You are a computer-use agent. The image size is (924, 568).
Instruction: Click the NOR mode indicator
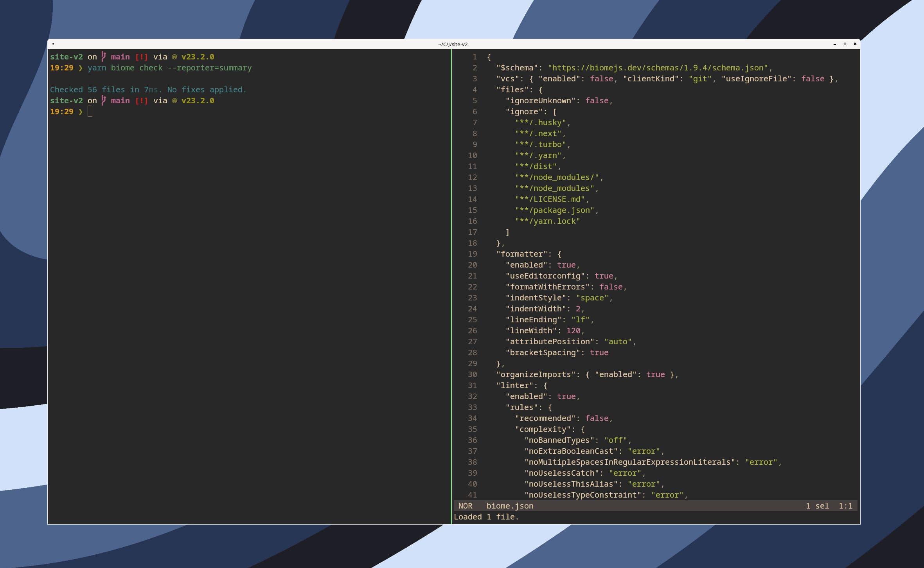tap(465, 506)
